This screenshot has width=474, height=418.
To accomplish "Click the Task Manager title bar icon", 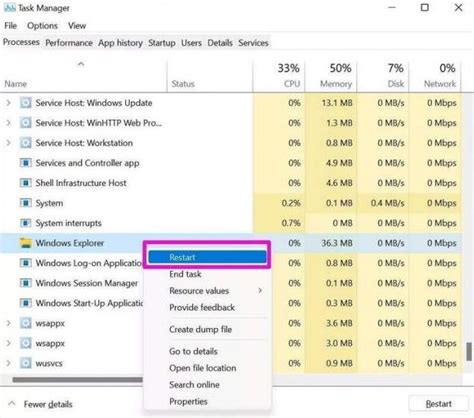I will click(9, 8).
